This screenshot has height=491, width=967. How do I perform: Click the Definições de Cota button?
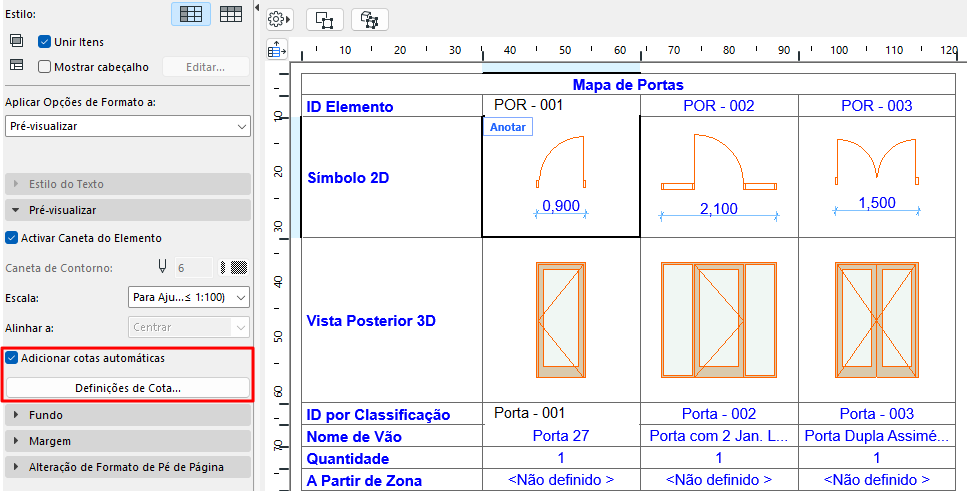(128, 389)
